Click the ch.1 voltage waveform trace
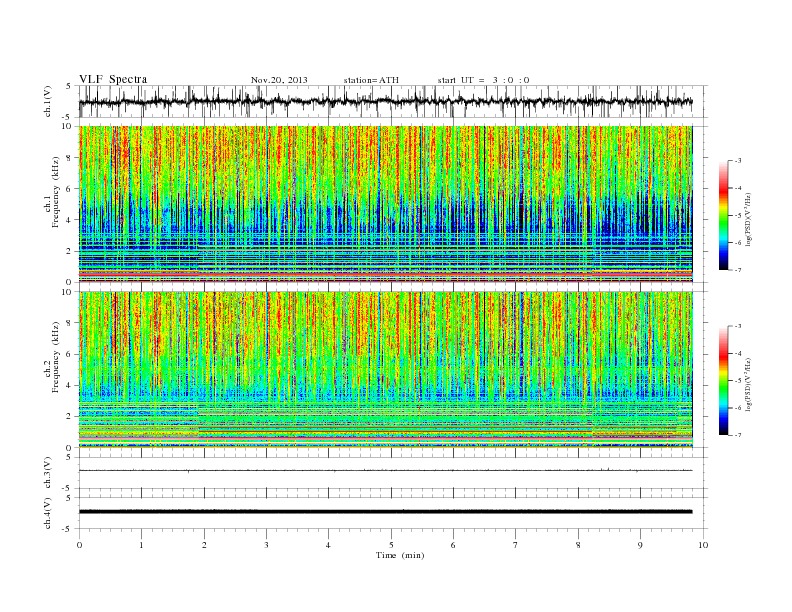Screen dimensions: 792x612 [385, 101]
